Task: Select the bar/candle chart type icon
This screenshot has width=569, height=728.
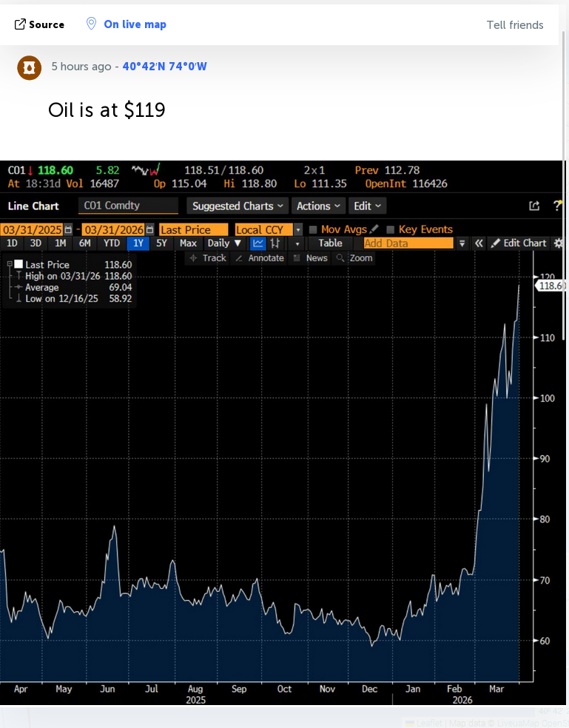Action: [275, 243]
